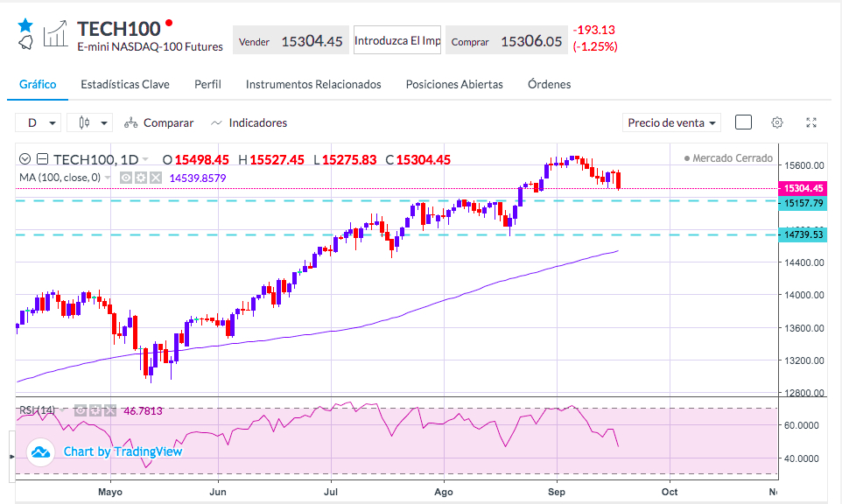The height and width of the screenshot is (504, 842).
Task: Set a price alert with the bell icon
Action: pos(25,42)
